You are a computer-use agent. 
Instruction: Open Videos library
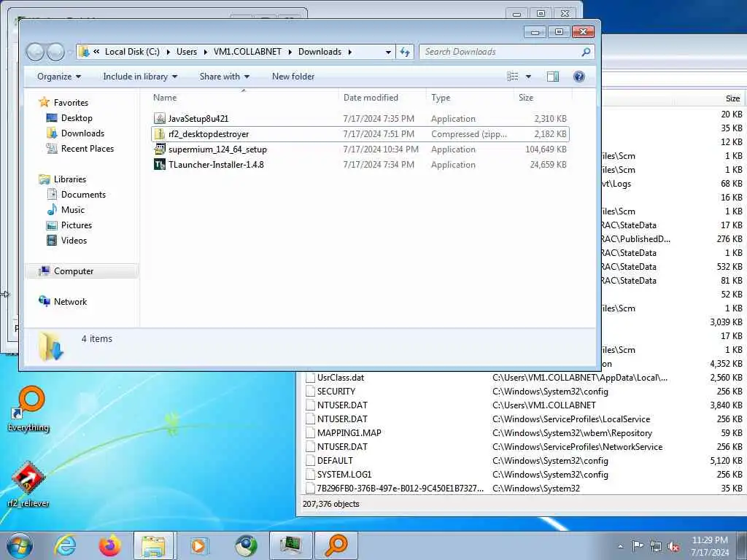point(74,241)
